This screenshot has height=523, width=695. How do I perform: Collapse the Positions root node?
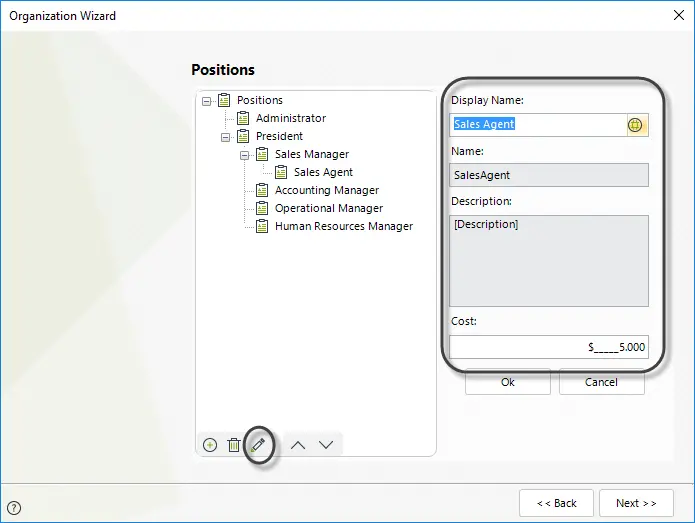pos(206,101)
